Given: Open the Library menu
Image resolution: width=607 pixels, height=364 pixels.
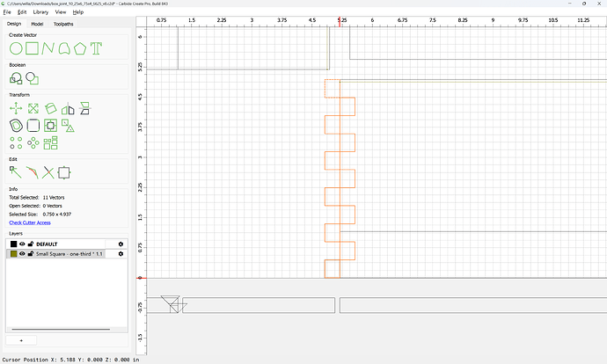Looking at the screenshot, I should tap(40, 12).
